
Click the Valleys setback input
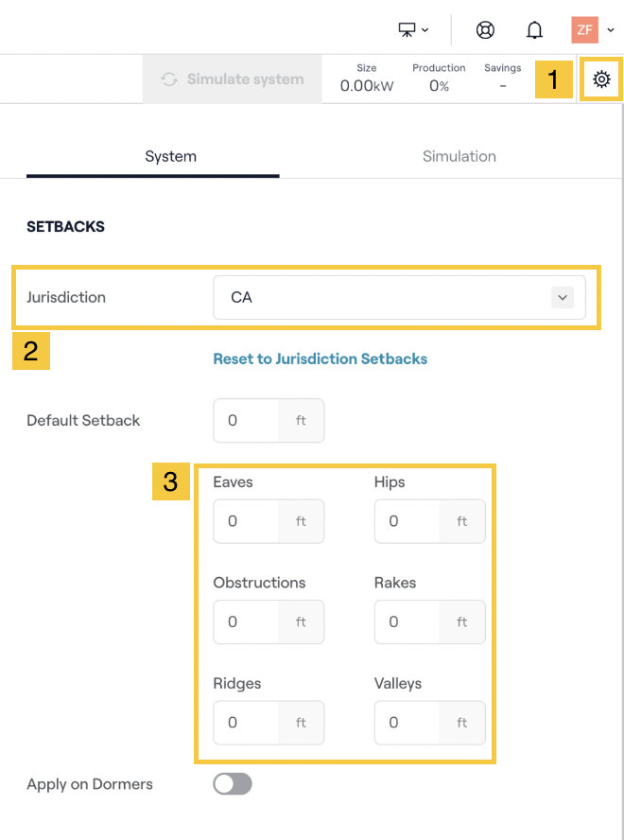click(407, 723)
